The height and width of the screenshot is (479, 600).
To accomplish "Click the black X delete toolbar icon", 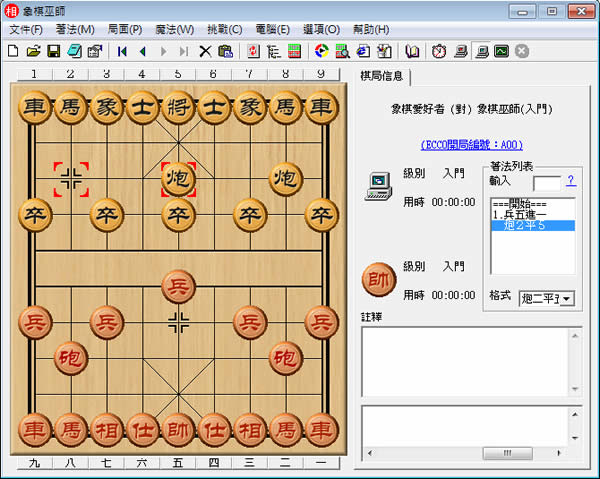I will (x=205, y=50).
